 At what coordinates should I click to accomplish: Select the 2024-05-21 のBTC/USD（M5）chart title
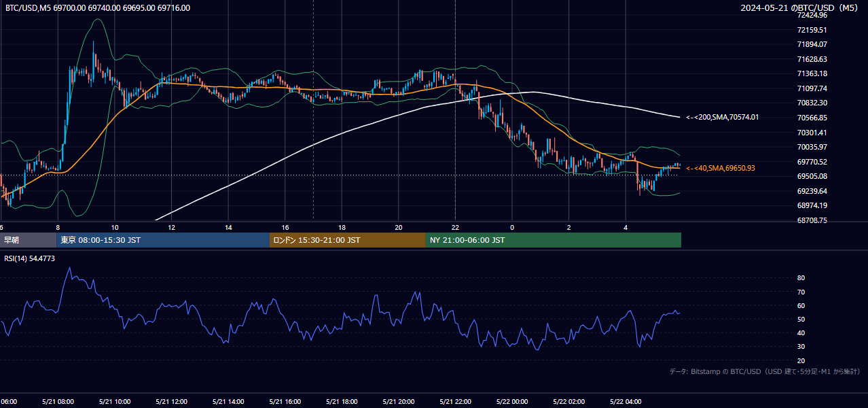[x=800, y=8]
